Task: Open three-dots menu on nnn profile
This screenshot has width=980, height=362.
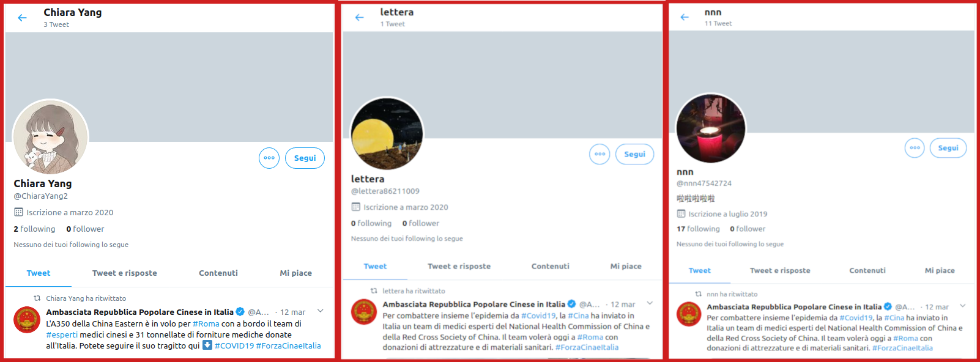Action: click(x=915, y=147)
